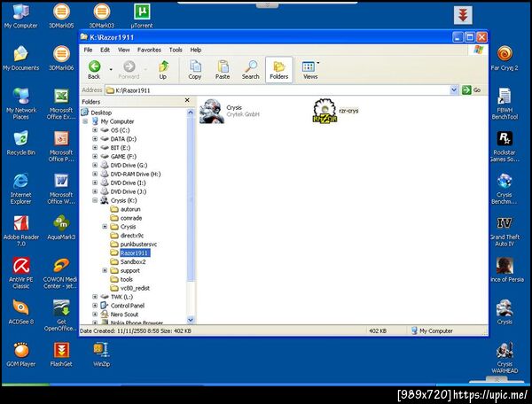Select Nero Scout in tree
The height and width of the screenshot is (404, 532).
124,315
